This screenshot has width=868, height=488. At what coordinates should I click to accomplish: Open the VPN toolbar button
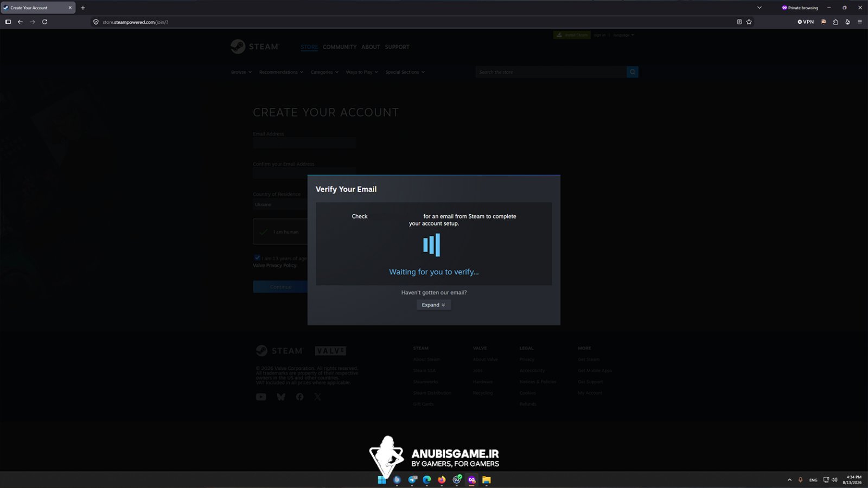806,22
